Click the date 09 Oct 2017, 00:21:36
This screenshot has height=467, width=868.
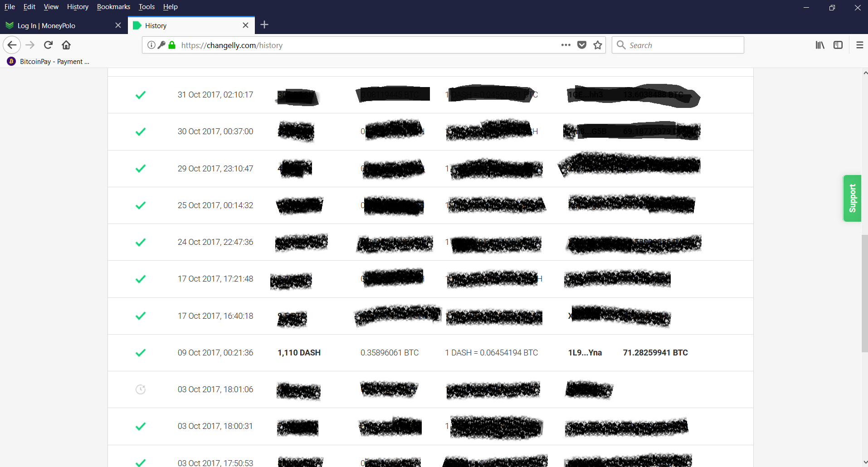coord(215,353)
